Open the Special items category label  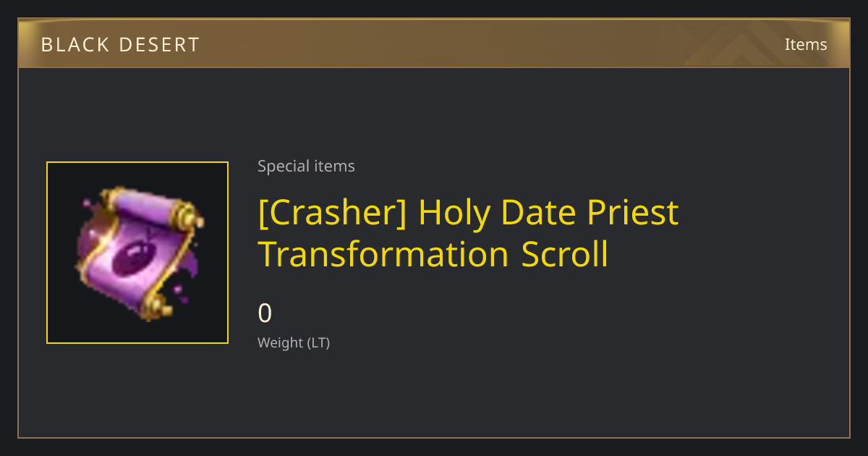(306, 166)
